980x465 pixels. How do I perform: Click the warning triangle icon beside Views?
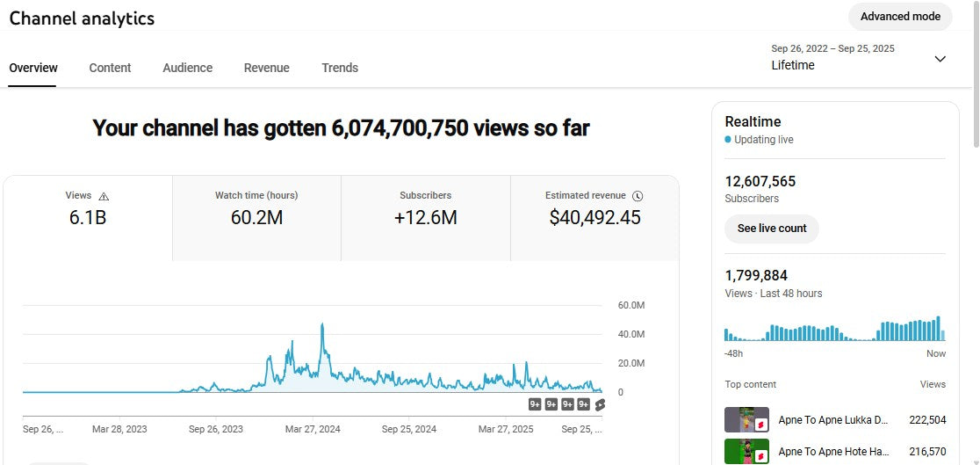tap(104, 196)
